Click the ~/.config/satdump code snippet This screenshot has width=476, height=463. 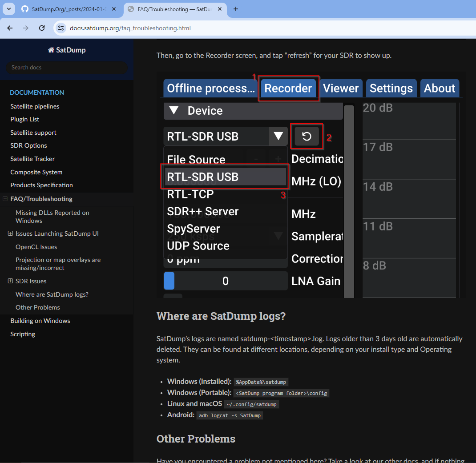(251, 404)
